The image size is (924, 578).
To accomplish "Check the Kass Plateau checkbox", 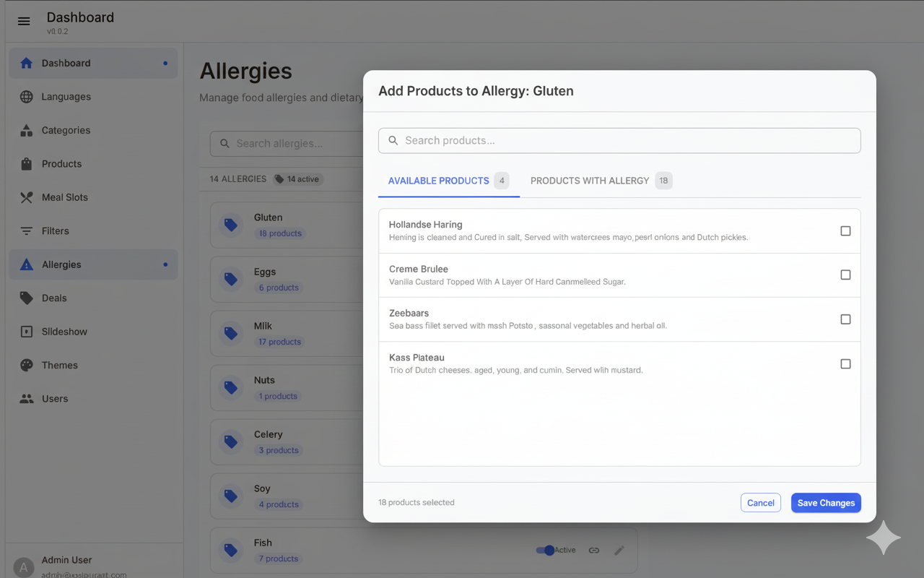I will 845,363.
